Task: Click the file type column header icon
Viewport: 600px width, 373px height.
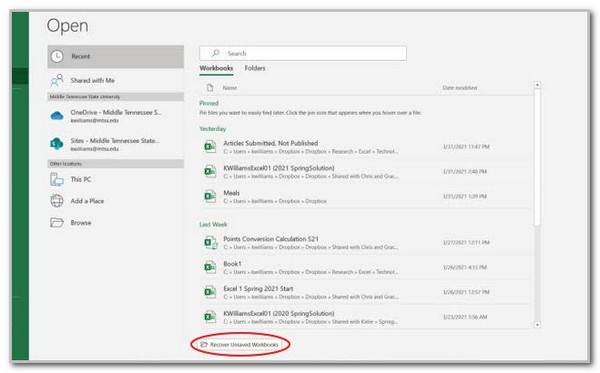Action: tap(210, 88)
